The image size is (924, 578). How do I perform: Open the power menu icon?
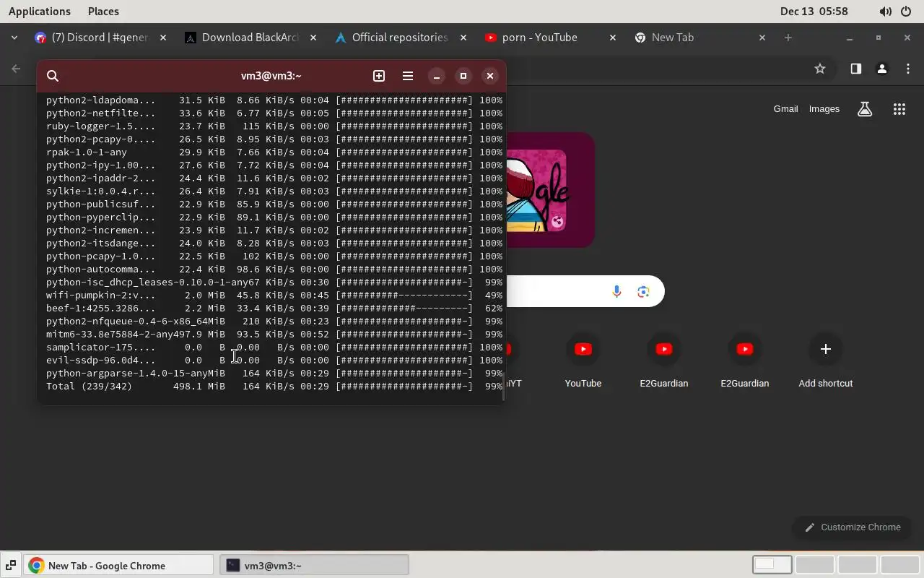coord(906,12)
